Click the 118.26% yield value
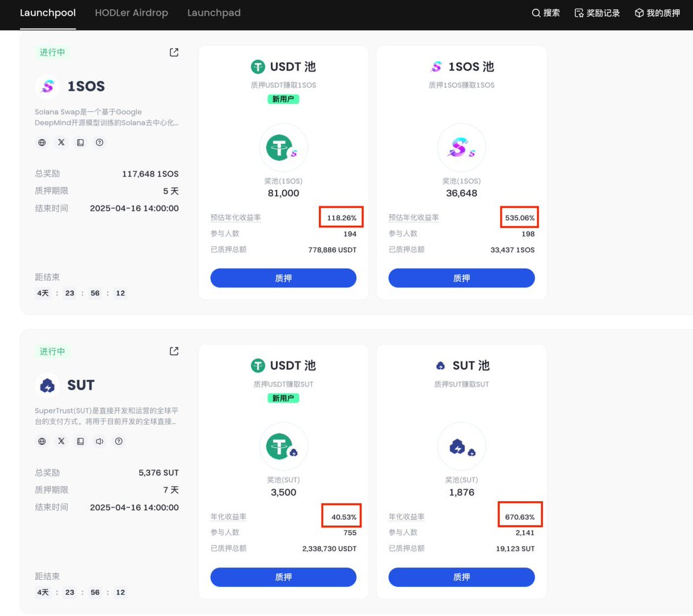693x616 pixels. [x=341, y=218]
